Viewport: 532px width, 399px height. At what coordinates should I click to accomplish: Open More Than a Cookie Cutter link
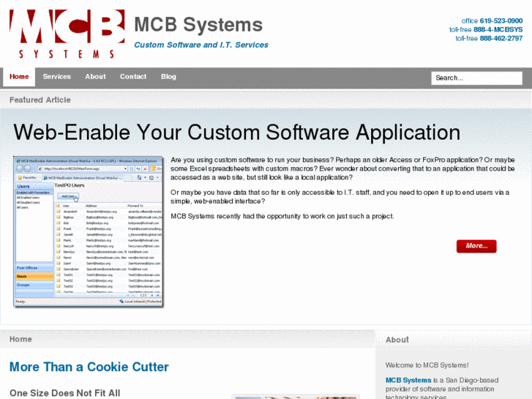[89, 367]
